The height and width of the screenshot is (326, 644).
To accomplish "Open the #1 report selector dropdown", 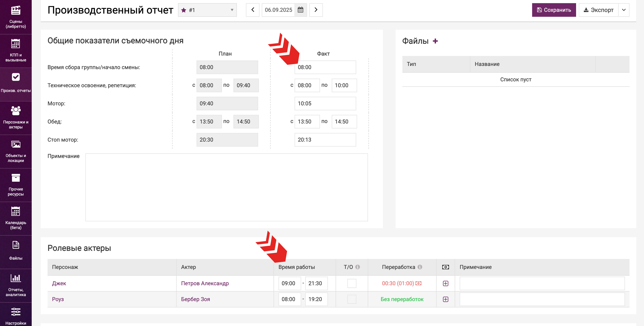I will coord(207,10).
